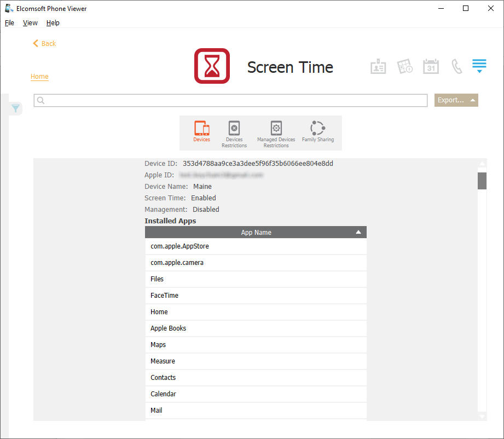Click the filter funnel icon on left
The height and width of the screenshot is (439, 504).
point(16,108)
